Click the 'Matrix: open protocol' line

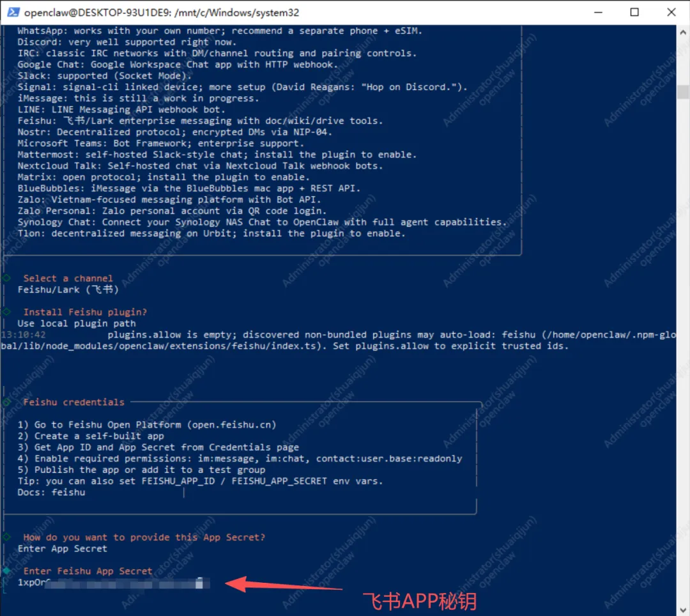point(164,177)
